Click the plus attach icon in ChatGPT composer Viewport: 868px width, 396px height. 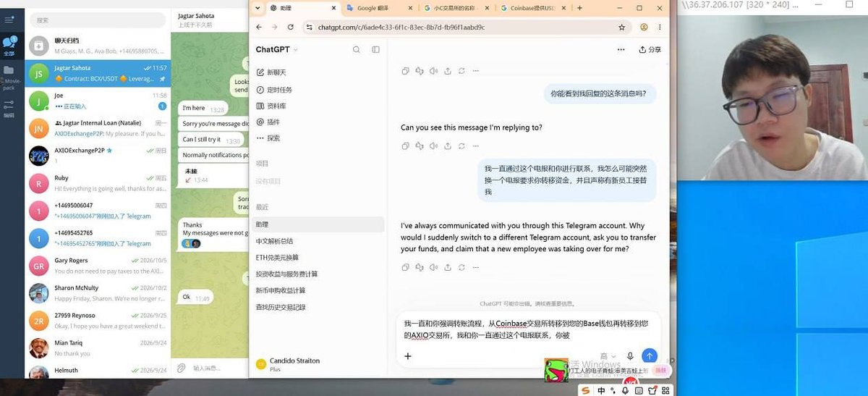tap(408, 356)
